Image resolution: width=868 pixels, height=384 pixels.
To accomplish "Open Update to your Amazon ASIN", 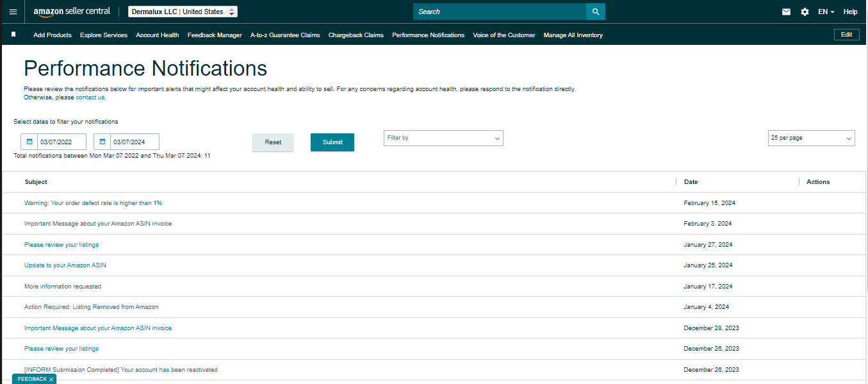I will 65,265.
